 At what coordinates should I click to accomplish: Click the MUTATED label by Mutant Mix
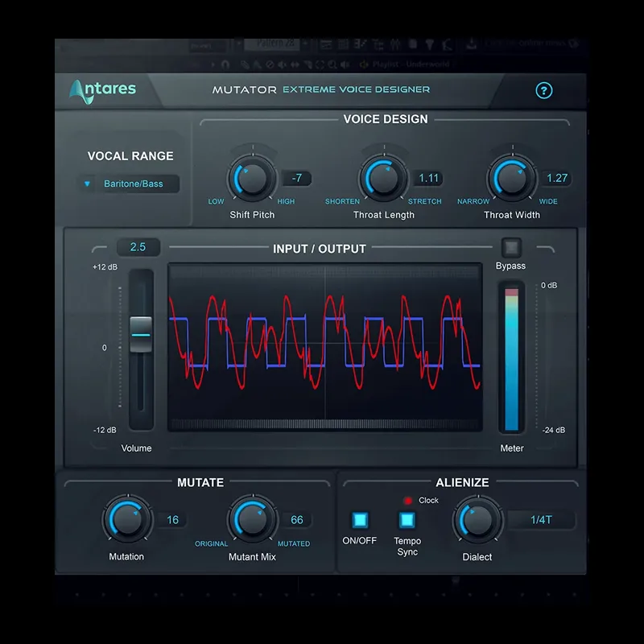[294, 544]
